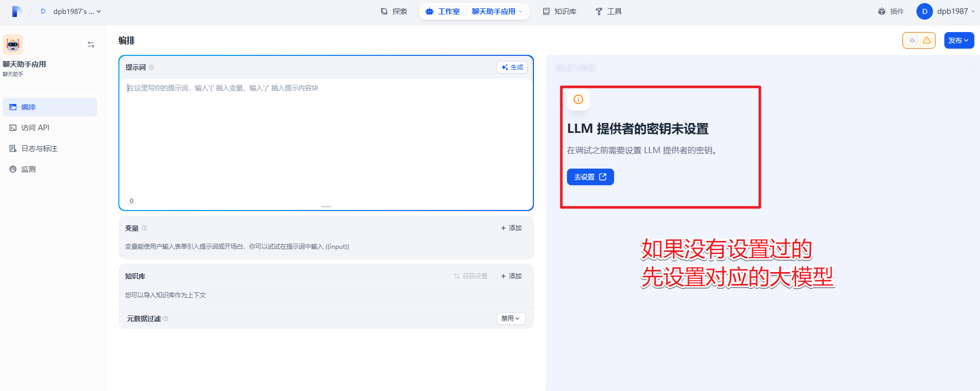Open the 插件 plugins page

[x=891, y=11]
